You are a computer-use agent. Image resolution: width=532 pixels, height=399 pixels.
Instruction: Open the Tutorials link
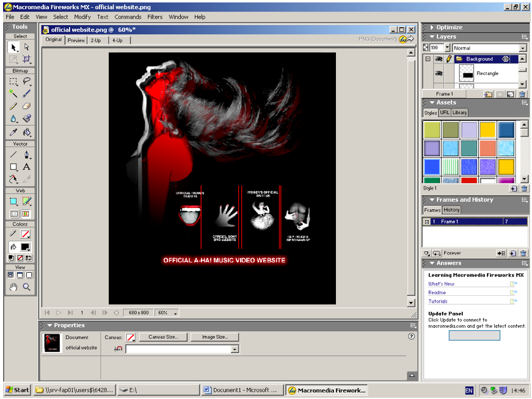tap(438, 301)
